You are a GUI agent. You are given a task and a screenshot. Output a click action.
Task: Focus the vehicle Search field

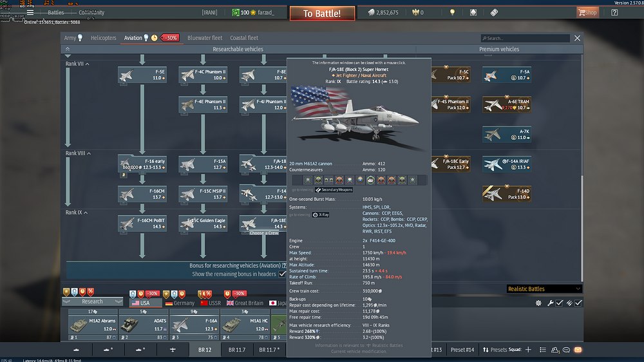click(x=526, y=38)
